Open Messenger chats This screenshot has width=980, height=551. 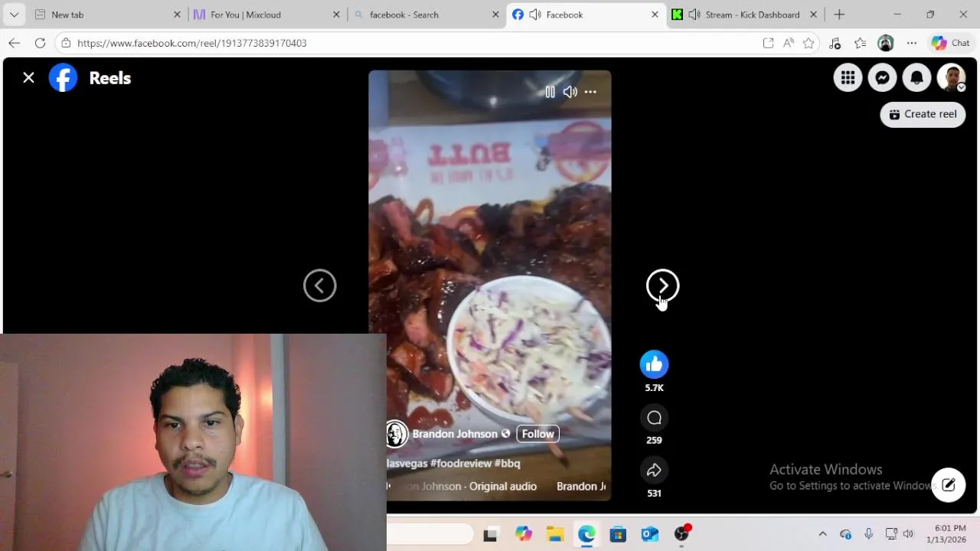tap(882, 77)
